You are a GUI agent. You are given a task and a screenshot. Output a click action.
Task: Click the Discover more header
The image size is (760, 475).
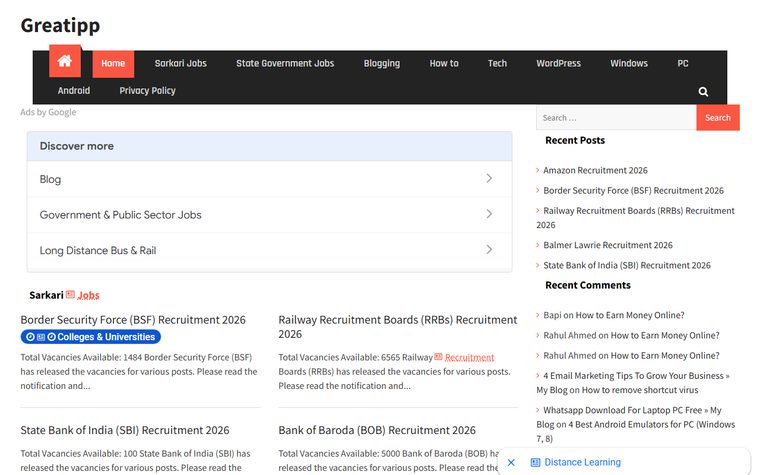tap(269, 146)
